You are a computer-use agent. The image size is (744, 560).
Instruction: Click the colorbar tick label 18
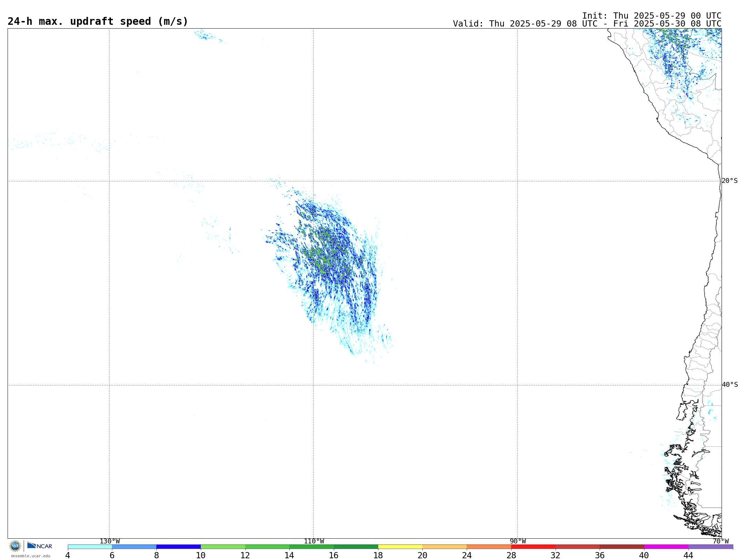[x=378, y=556]
